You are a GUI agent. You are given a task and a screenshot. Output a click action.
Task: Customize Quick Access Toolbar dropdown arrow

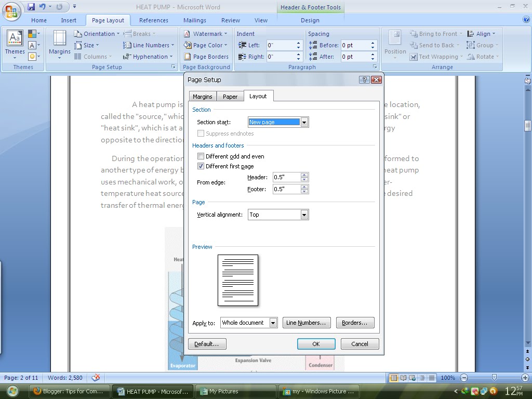[x=75, y=6]
